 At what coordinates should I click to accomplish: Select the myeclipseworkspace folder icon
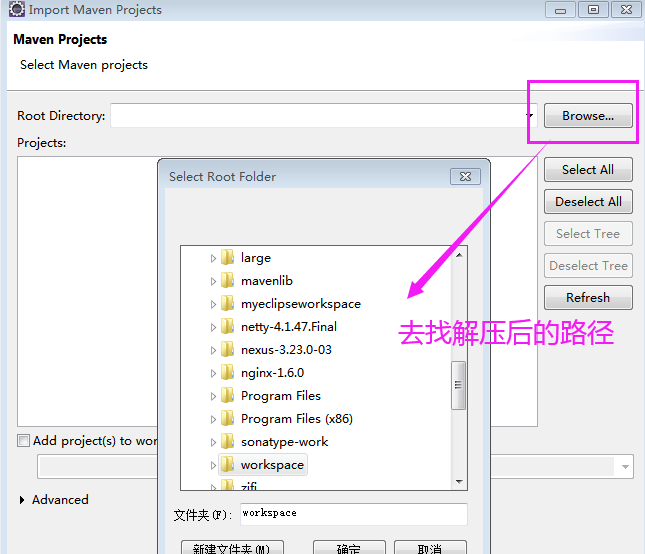click(227, 303)
